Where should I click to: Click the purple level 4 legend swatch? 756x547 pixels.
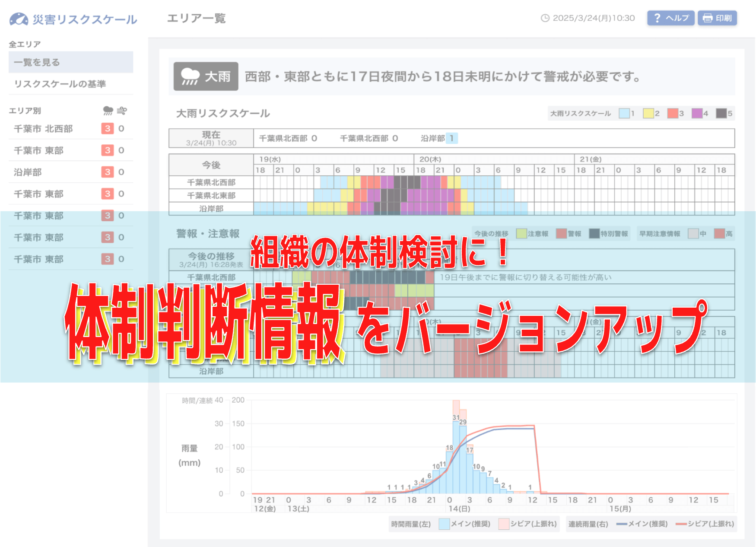tap(697, 114)
